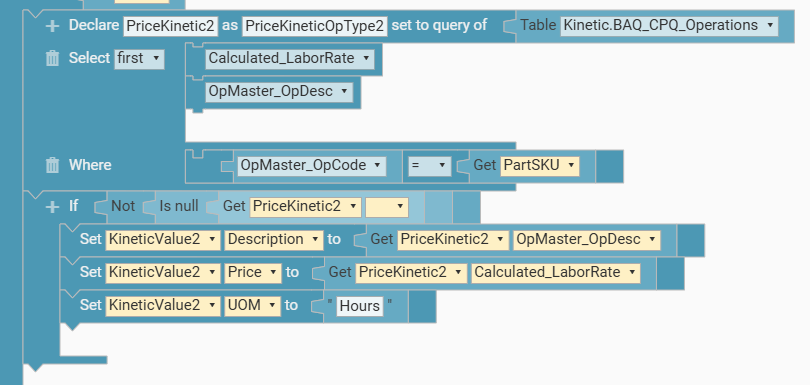
Task: Click the plus icon beside Declare
Action: [52, 26]
